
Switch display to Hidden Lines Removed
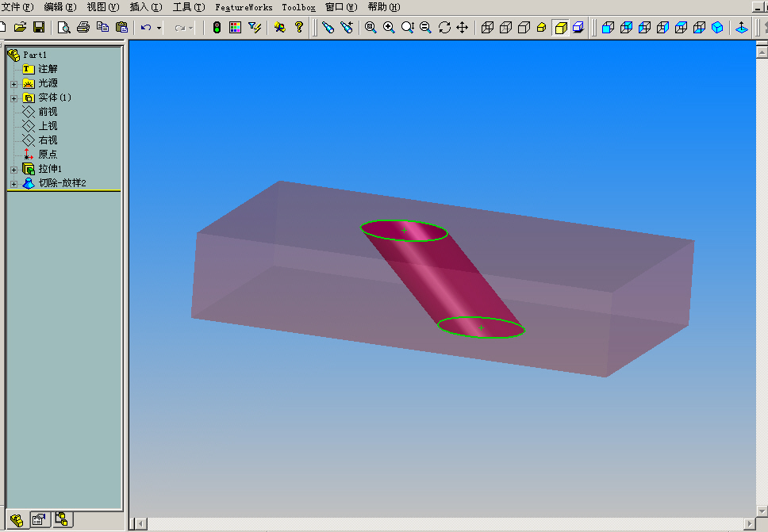tap(524, 28)
